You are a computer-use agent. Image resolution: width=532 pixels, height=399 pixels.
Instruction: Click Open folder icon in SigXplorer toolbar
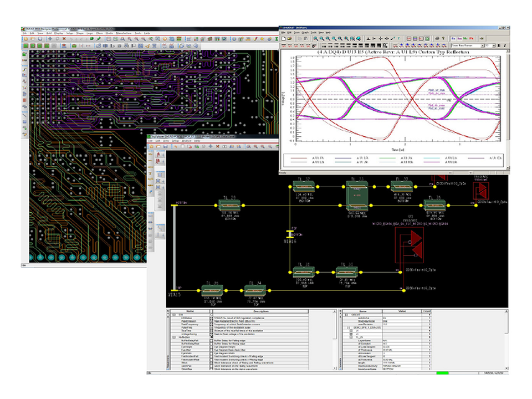coord(158,146)
